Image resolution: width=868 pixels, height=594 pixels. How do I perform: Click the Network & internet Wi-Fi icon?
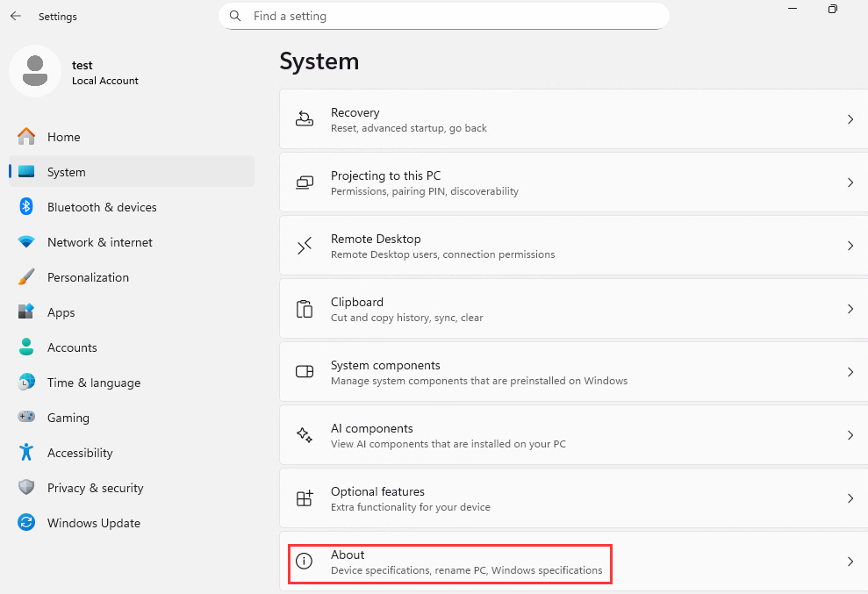point(26,242)
